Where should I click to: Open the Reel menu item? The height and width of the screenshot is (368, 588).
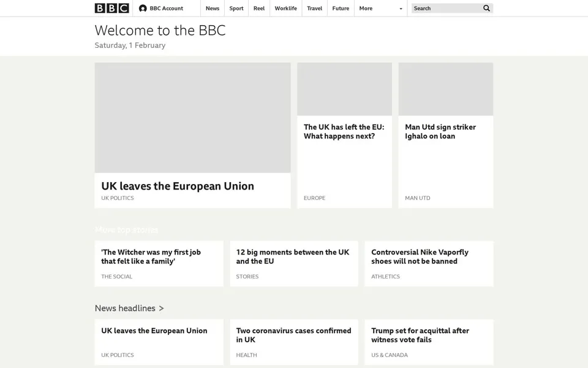click(258, 8)
